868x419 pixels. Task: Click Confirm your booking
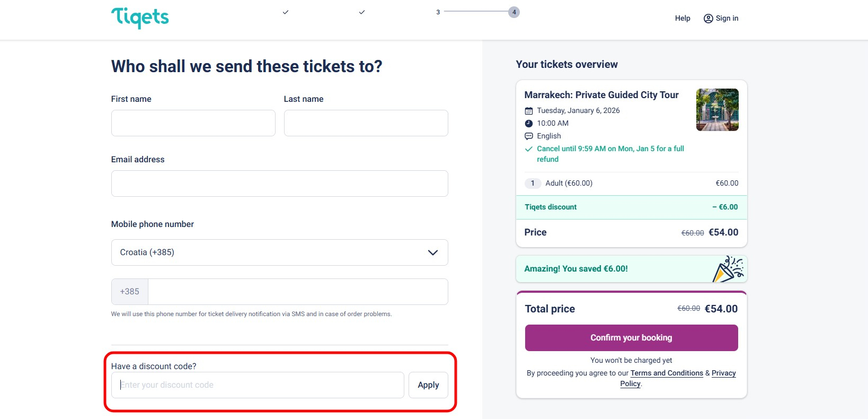631,337
